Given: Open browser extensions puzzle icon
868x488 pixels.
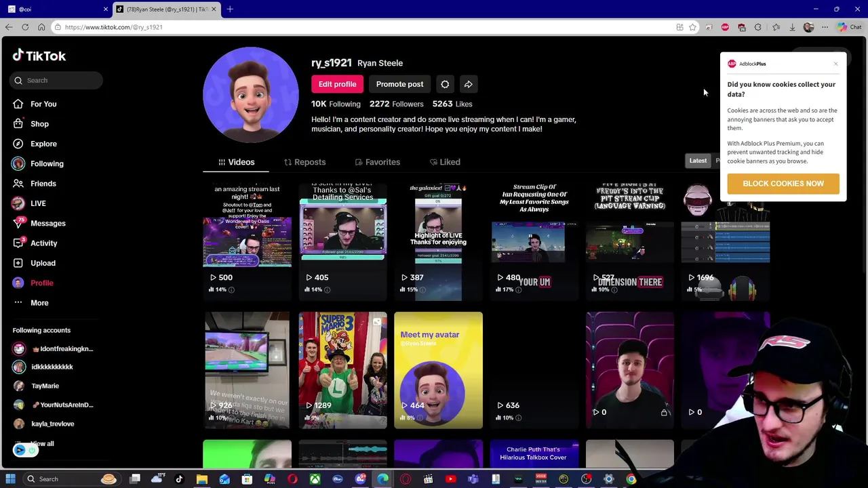Looking at the screenshot, I should click(757, 27).
